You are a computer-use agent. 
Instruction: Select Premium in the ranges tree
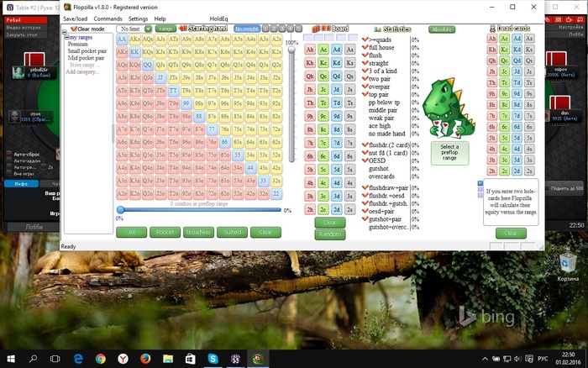[77, 44]
